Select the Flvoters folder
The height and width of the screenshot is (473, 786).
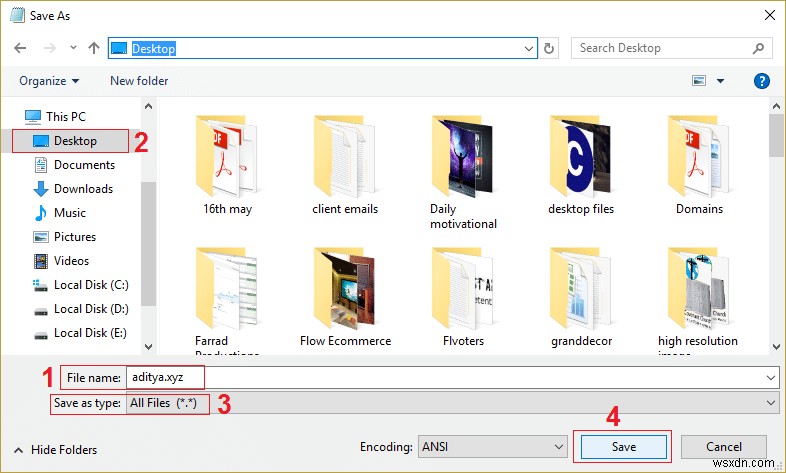click(463, 297)
